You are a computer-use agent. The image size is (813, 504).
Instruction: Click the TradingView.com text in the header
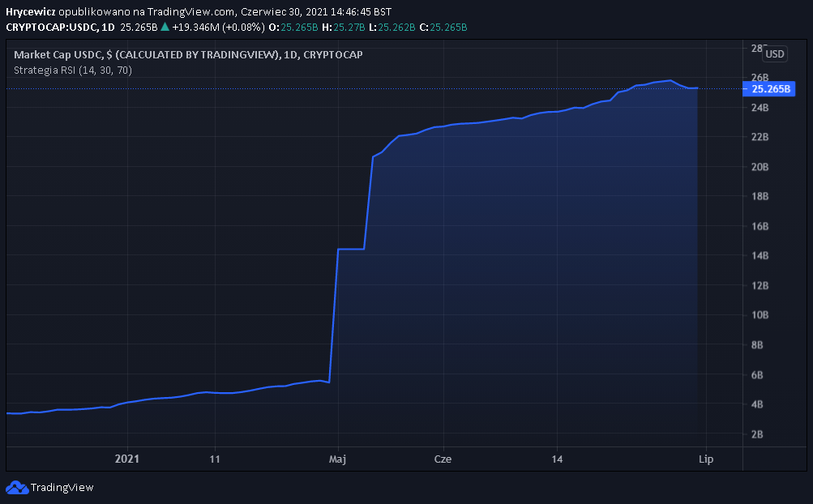click(190, 11)
